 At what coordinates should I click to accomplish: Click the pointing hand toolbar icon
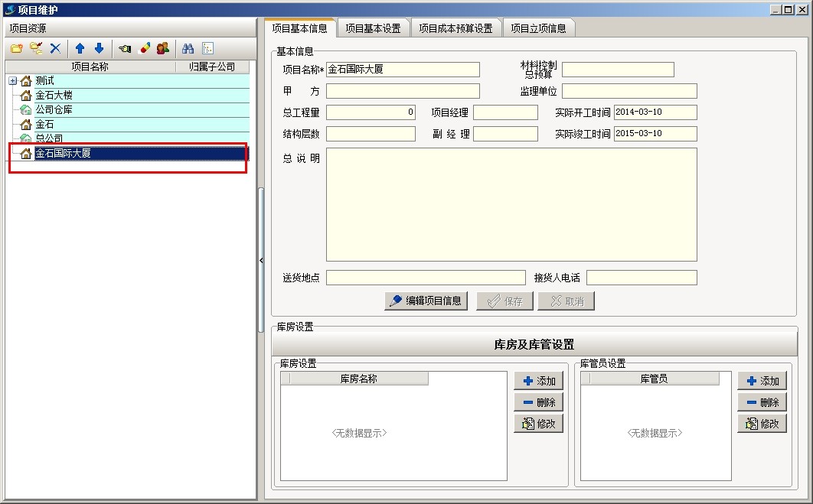[x=124, y=49]
